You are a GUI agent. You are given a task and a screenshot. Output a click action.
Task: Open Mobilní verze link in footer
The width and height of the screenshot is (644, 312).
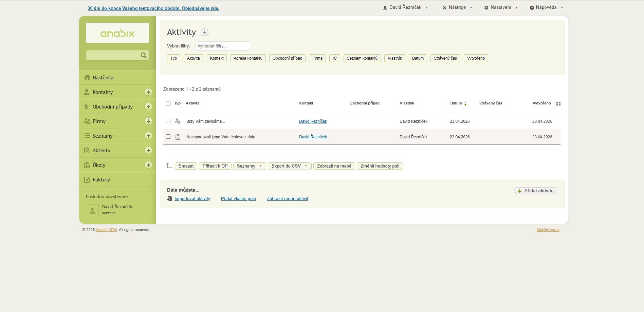tap(548, 230)
